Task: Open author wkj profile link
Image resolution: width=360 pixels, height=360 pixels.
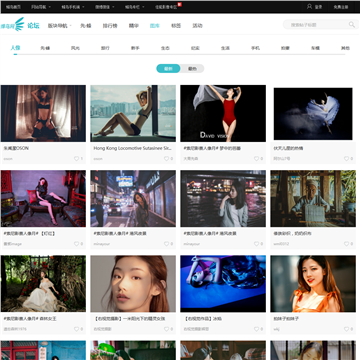Action: coord(276,329)
